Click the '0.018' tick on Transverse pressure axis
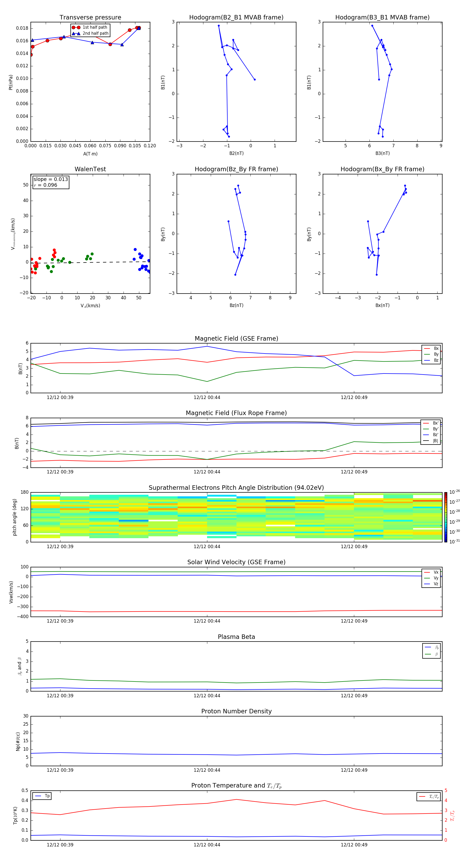Viewport: 473px width, 868px height. [22, 28]
